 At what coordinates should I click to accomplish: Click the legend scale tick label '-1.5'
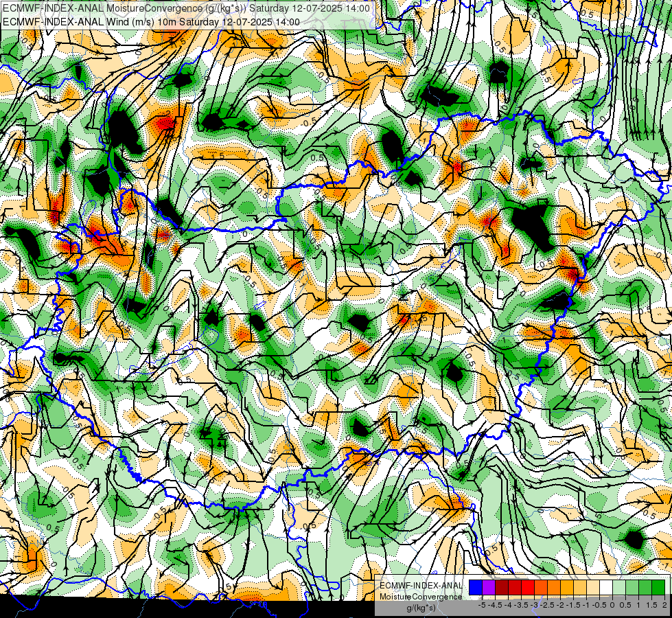point(573,605)
